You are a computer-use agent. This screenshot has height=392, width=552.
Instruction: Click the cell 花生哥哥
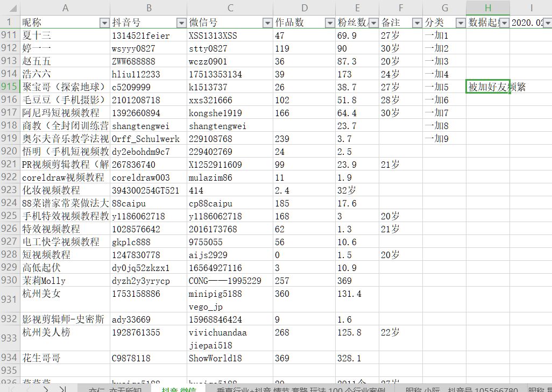point(65,358)
